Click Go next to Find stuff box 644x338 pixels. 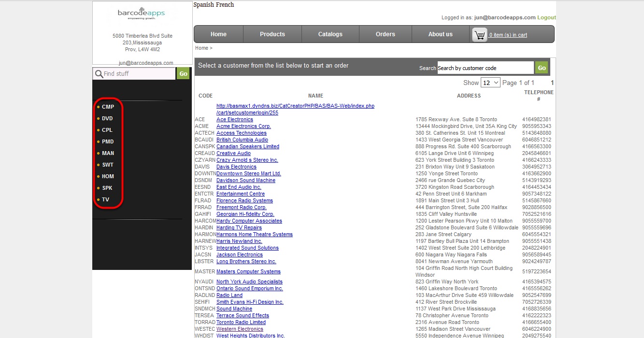(x=183, y=74)
